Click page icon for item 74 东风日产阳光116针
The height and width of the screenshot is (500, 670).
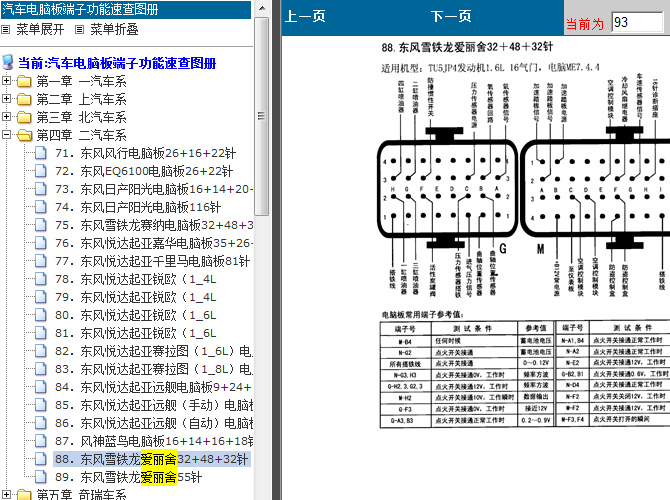pos(41,207)
